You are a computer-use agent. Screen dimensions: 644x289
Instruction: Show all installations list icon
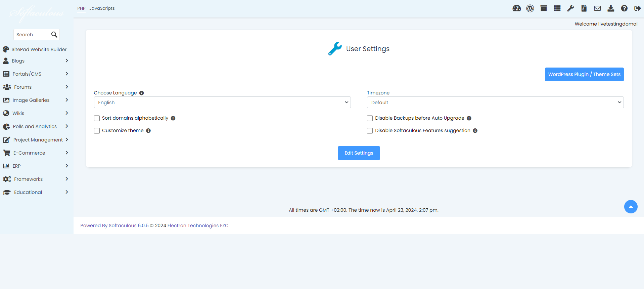click(557, 8)
